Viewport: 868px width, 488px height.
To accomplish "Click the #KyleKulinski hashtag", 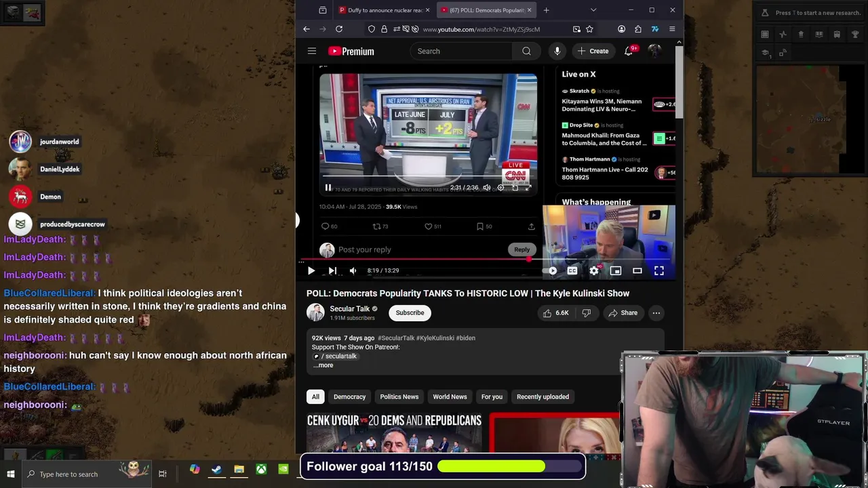I will tap(435, 338).
